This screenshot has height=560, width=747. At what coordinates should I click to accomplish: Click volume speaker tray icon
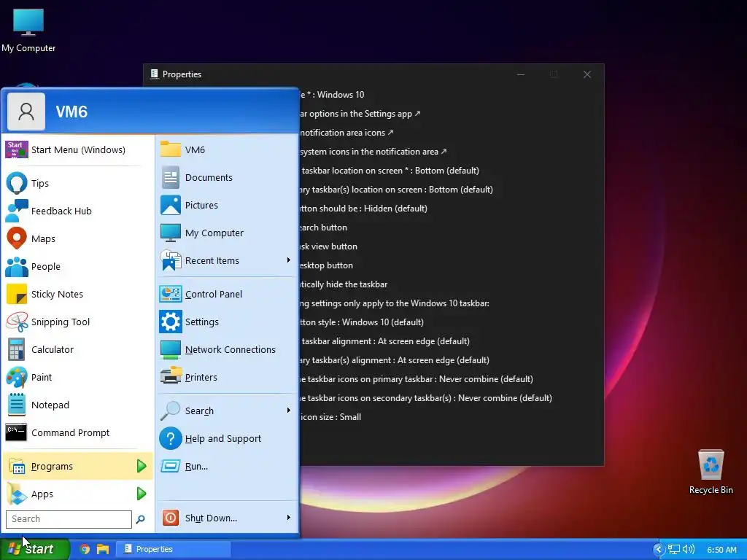pos(689,550)
